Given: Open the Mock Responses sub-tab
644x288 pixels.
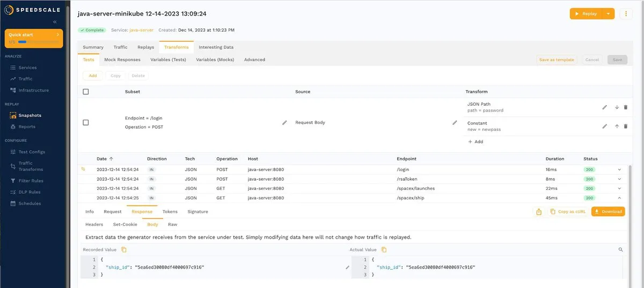Looking at the screenshot, I should click(122, 60).
